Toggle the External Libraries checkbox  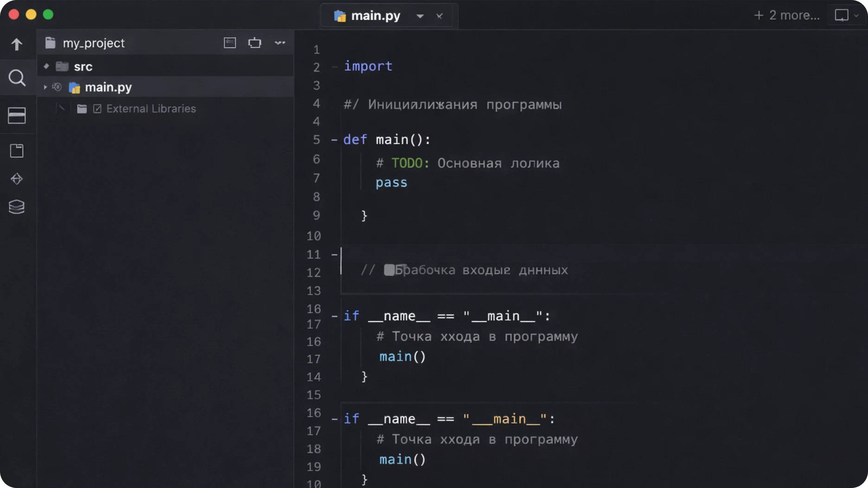(97, 109)
